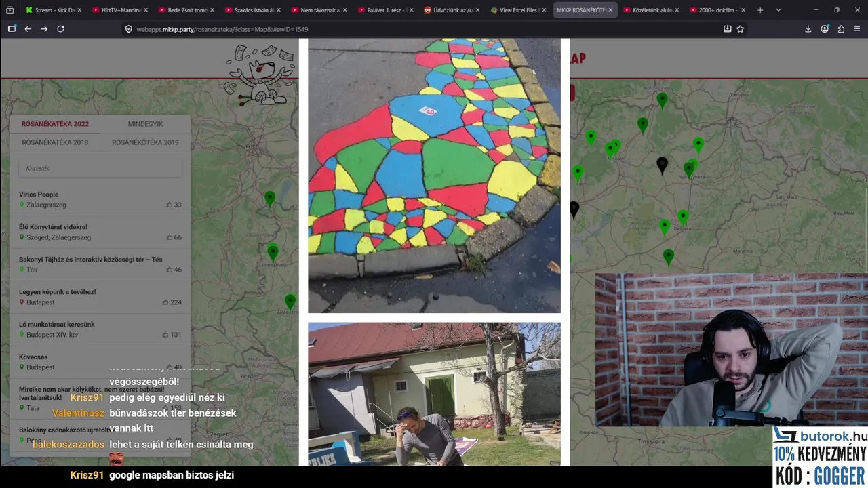868x488 pixels.
Task: Select the RÓSÁNÉKATÉKA 2018 filter tab
Action: pos(55,142)
